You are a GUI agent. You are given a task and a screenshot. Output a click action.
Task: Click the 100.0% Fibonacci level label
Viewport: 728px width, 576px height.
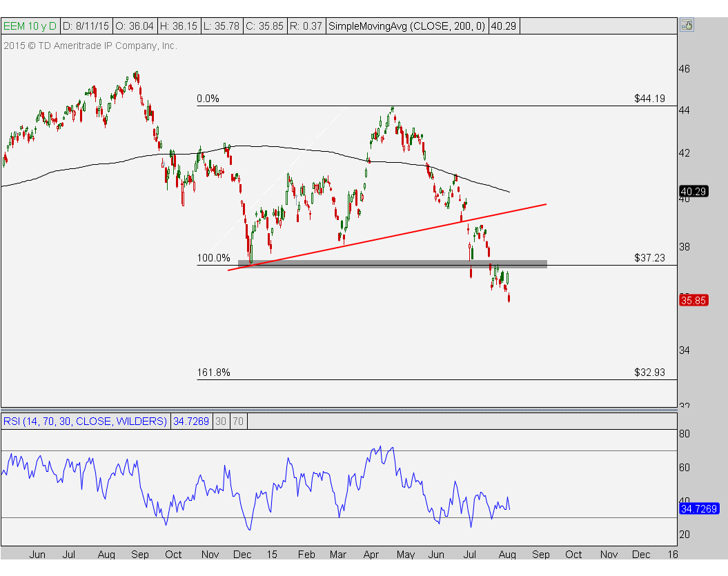point(214,257)
